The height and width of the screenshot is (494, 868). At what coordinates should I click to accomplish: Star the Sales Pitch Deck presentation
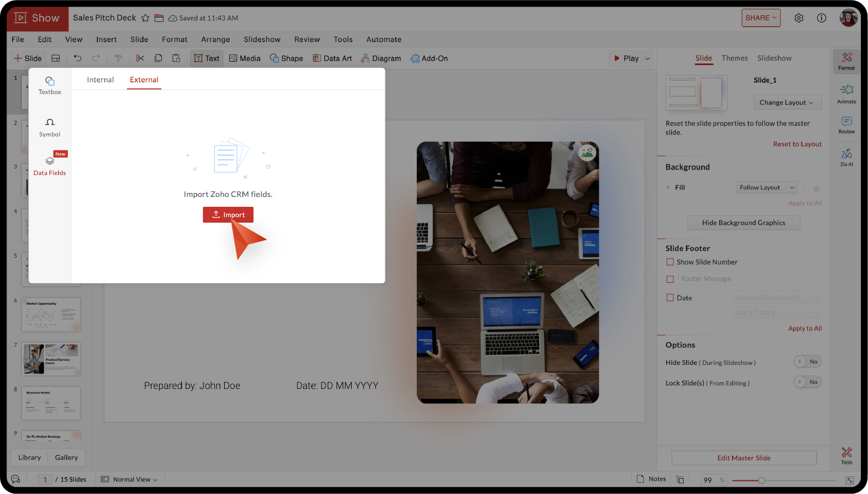click(x=145, y=18)
